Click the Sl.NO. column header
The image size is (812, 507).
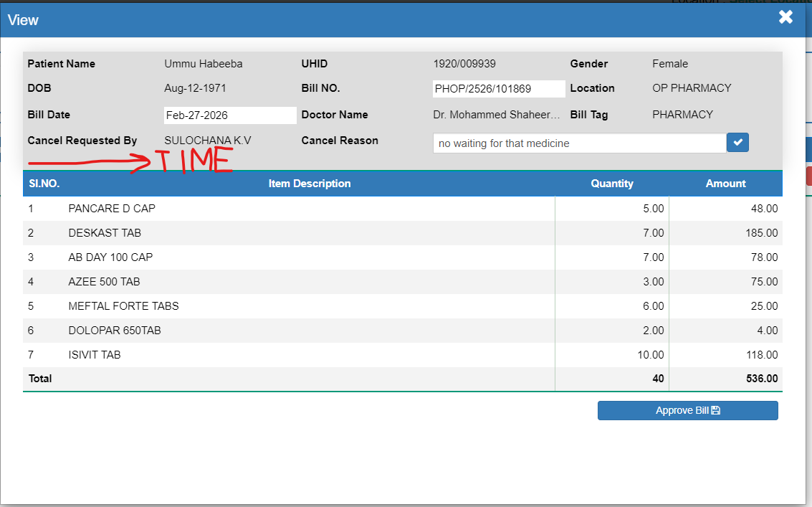pos(44,184)
